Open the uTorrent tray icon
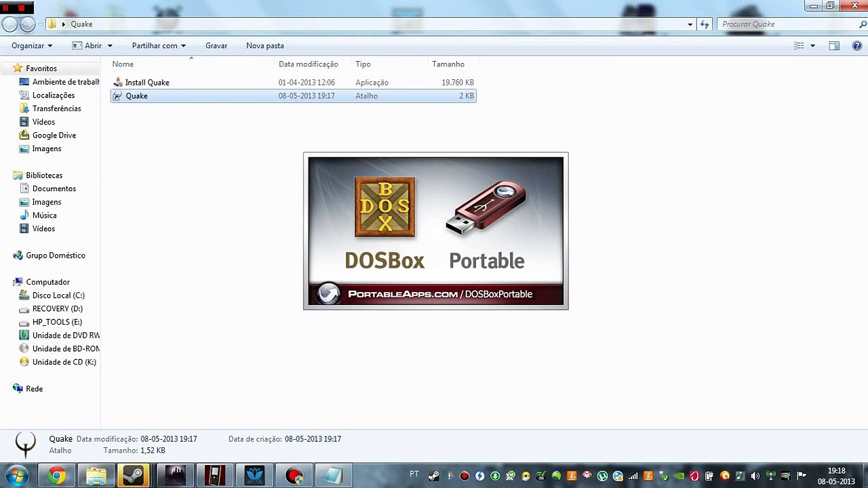Screen dimensions: 868x488 click(x=602, y=476)
